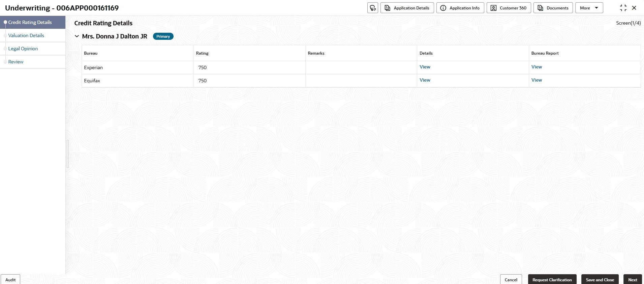Image resolution: width=644 pixels, height=284 pixels.
Task: View Bureau Report for Equifax row
Action: click(x=536, y=80)
